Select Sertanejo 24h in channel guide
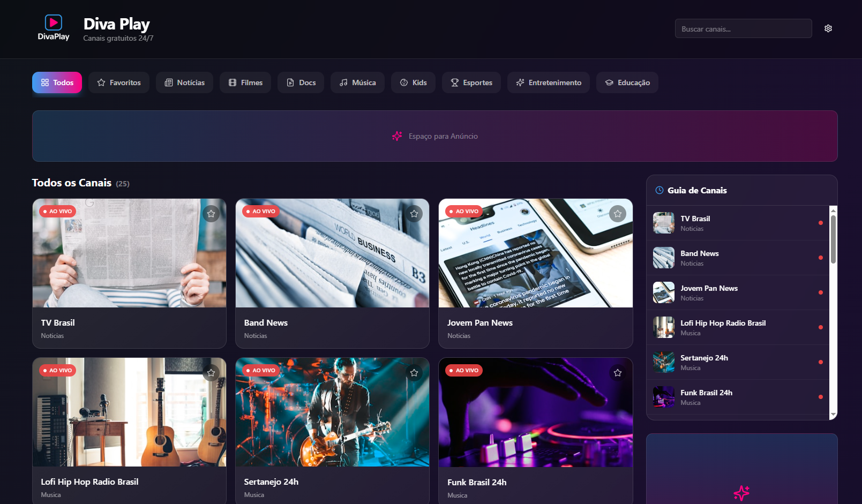This screenshot has width=862, height=504. tap(738, 362)
